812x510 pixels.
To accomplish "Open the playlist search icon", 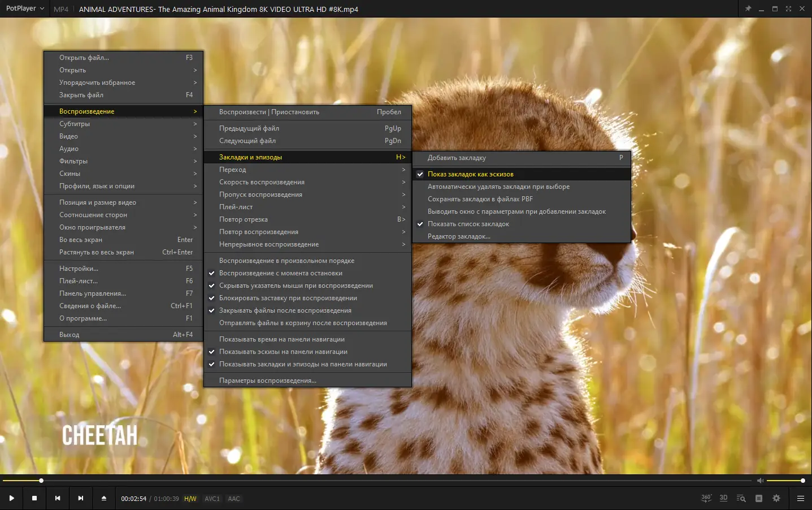I will 741,498.
